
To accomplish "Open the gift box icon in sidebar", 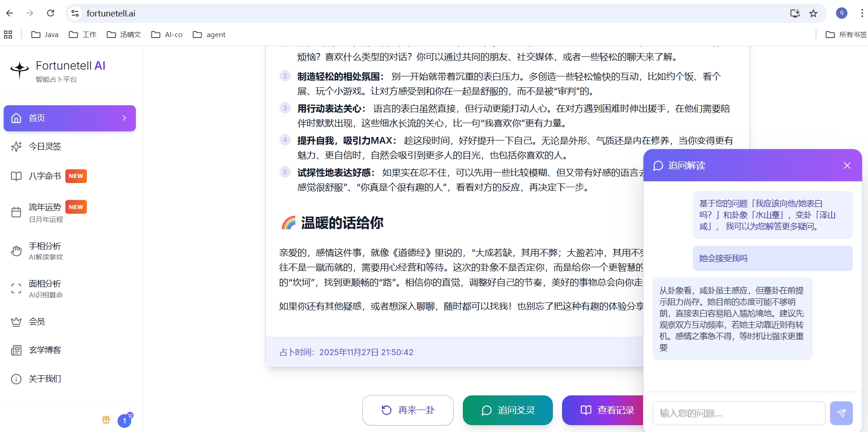I will [106, 420].
